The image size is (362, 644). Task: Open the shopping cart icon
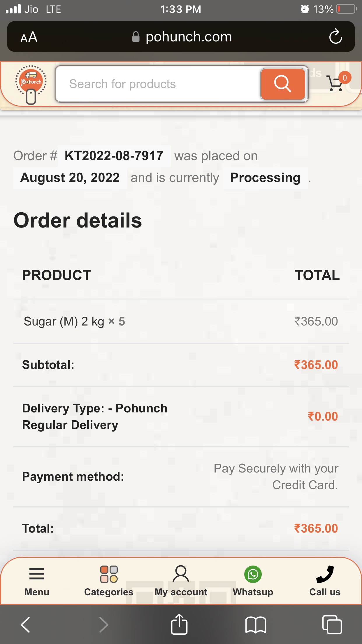(335, 83)
